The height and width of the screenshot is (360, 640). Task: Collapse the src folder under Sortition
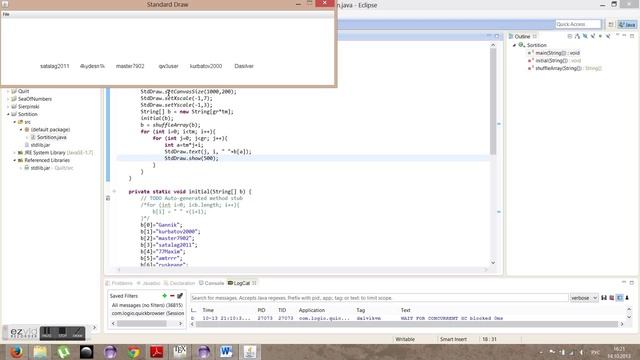14,122
